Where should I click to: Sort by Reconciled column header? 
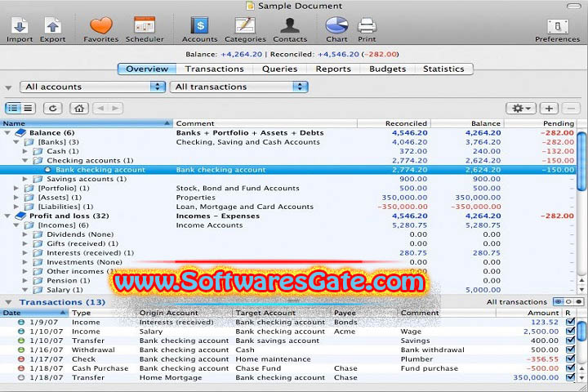394,123
